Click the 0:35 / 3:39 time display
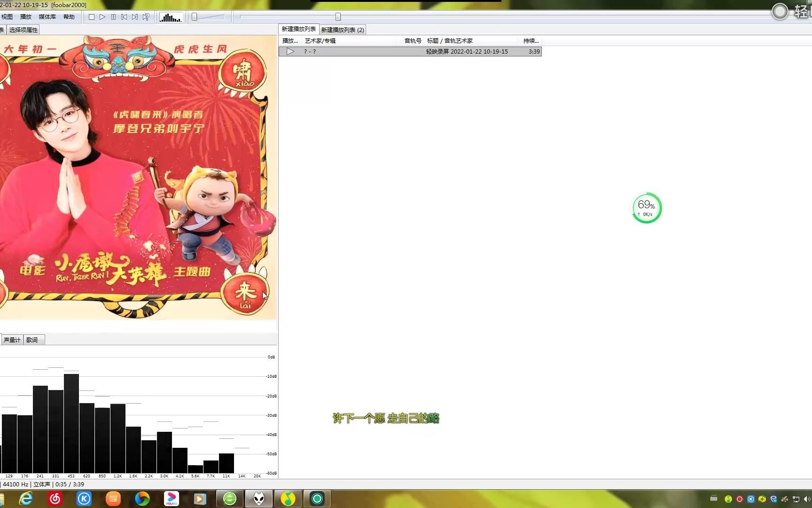The height and width of the screenshot is (508, 812). pos(70,484)
